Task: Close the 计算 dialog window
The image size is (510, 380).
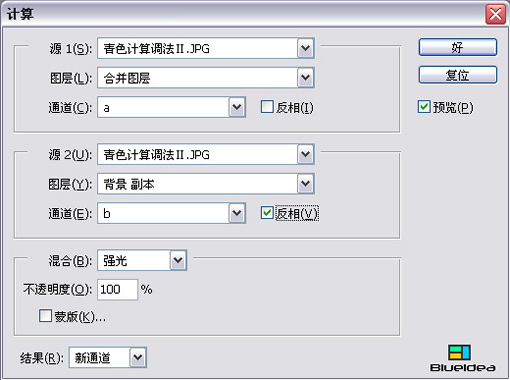Action: [495, 14]
